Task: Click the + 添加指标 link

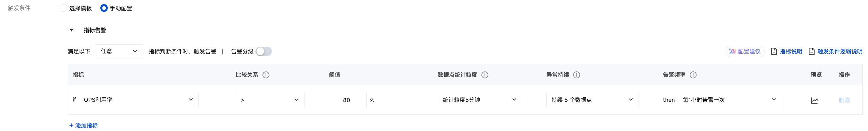Action: [x=84, y=126]
